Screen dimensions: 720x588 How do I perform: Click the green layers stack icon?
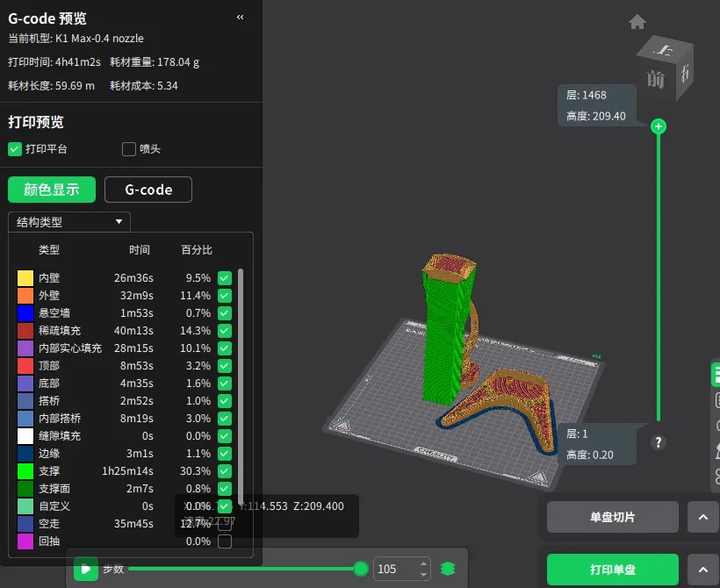(x=448, y=569)
